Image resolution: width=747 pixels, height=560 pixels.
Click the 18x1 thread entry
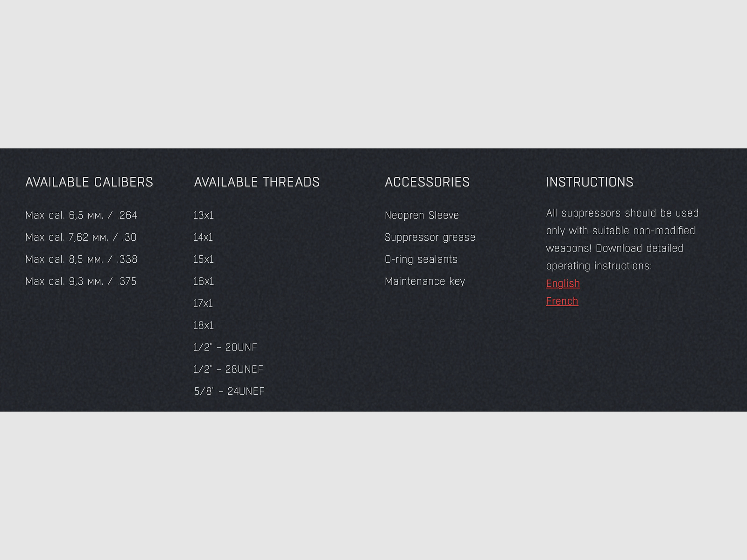click(x=204, y=325)
